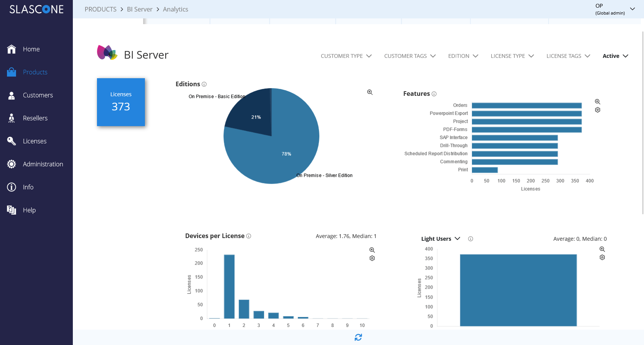
Task: Click the BI Server breadcrumb link
Action: [x=140, y=9]
